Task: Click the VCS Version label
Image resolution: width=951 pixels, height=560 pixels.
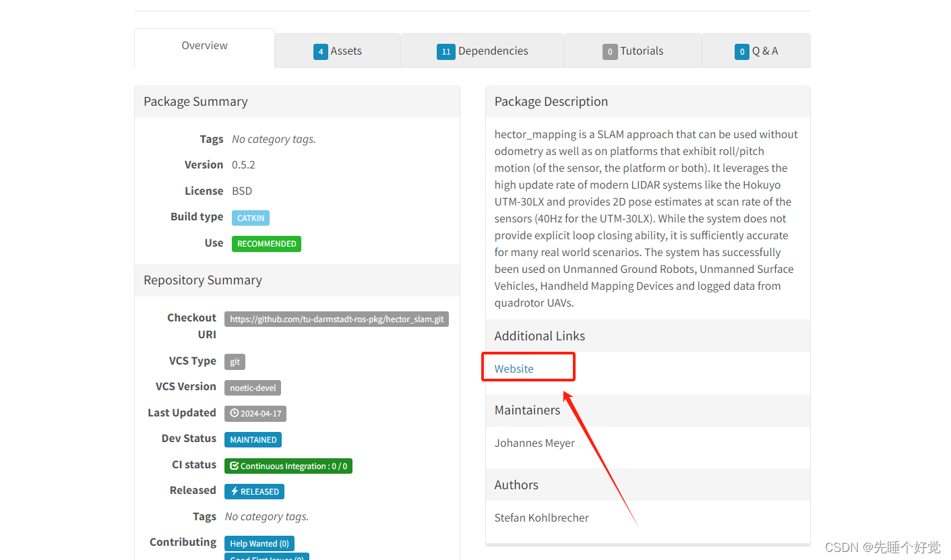Action: tap(186, 386)
